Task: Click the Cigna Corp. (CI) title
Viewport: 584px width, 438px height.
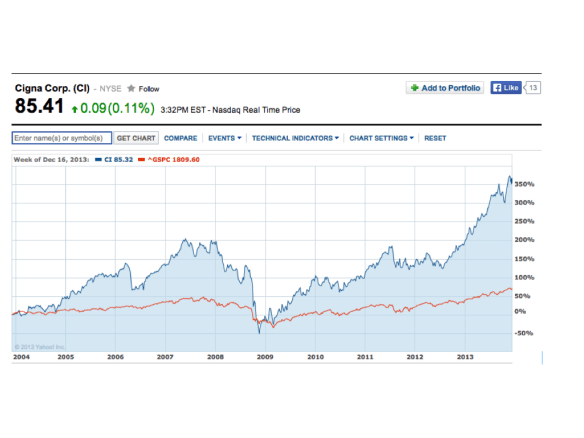Action: click(x=52, y=88)
